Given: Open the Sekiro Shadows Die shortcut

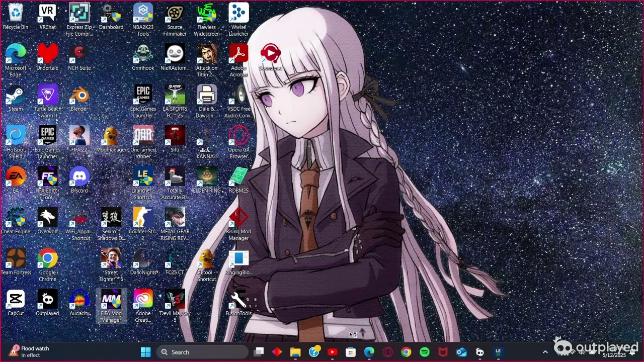Looking at the screenshot, I should tap(111, 224).
